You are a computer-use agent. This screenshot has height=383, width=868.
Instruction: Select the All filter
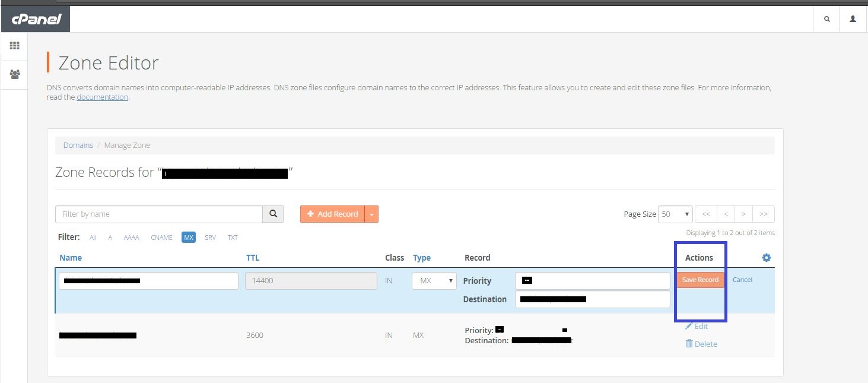pos(93,238)
